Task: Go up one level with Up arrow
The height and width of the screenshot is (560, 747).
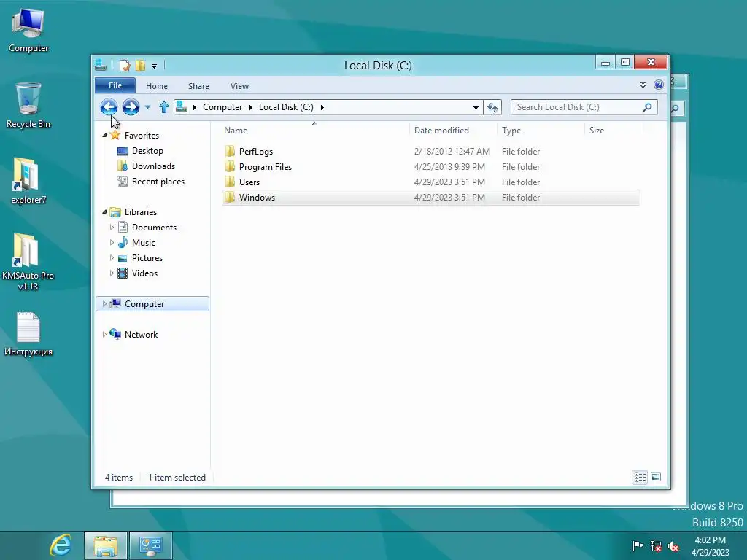Action: (x=164, y=107)
